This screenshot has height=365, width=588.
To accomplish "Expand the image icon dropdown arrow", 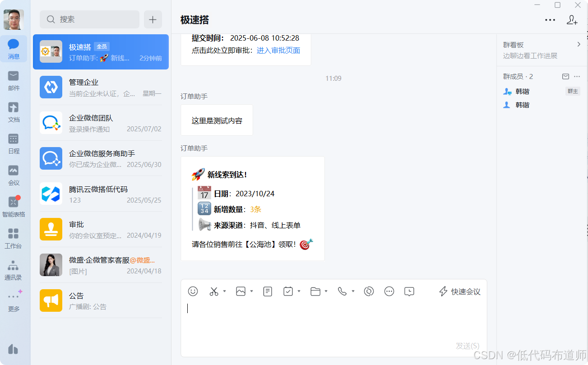I will [251, 291].
